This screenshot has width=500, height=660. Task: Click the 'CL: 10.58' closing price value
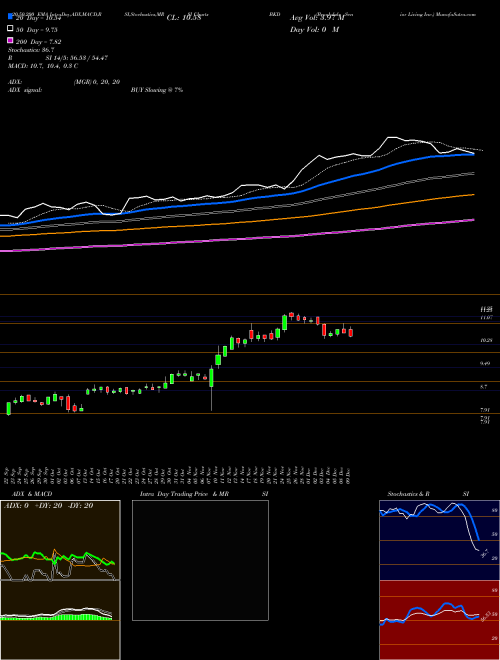pos(184,18)
